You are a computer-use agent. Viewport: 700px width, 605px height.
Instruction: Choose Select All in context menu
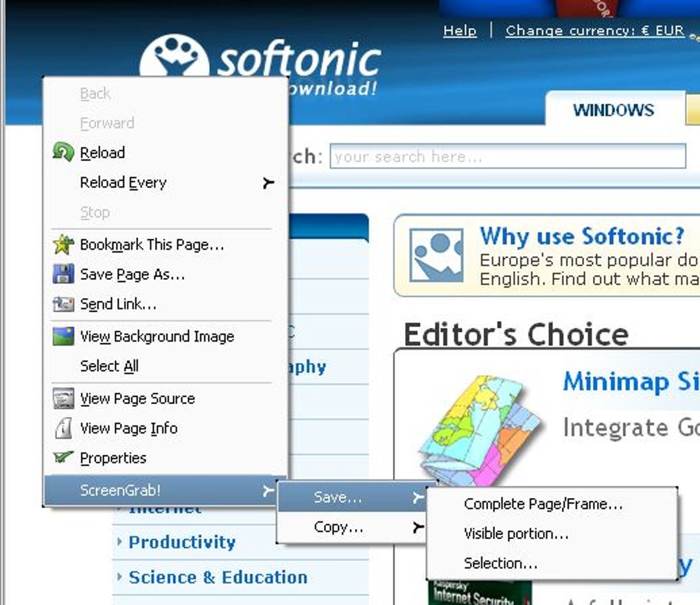pos(109,366)
